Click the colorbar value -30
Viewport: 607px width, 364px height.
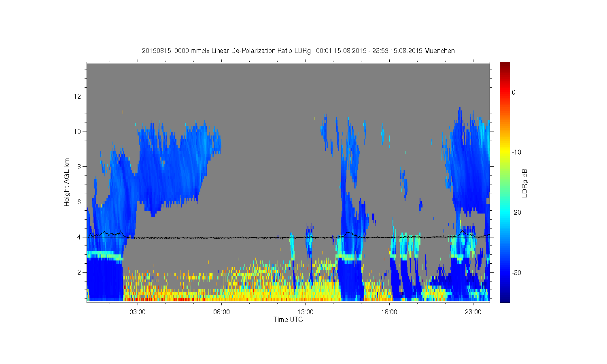[x=516, y=273]
